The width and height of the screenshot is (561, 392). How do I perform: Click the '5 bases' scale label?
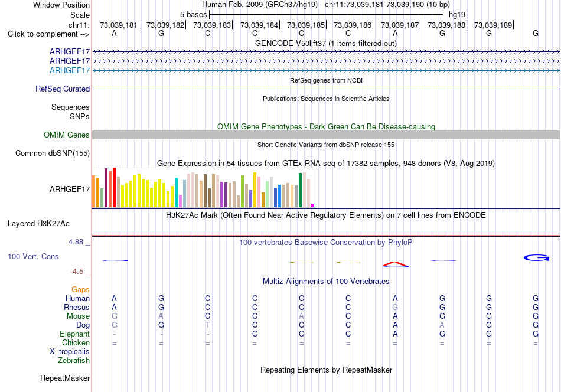pyautogui.click(x=193, y=15)
